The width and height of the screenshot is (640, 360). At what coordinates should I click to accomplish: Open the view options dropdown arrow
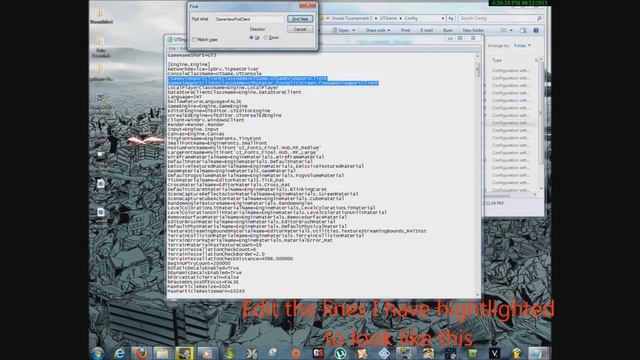click(x=511, y=30)
